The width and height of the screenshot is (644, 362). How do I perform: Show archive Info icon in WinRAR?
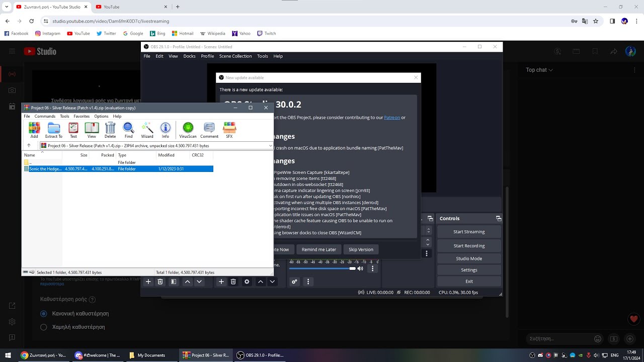[166, 130]
